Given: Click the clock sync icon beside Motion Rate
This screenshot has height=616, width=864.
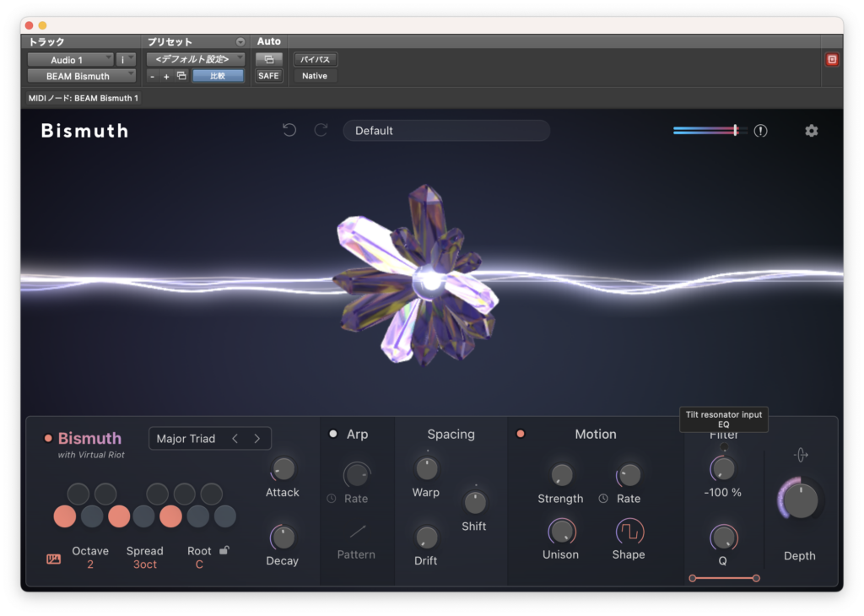Looking at the screenshot, I should point(603,498).
